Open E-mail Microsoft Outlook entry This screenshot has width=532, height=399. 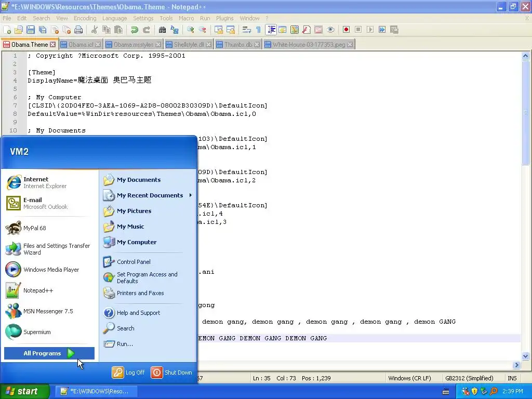tap(49, 203)
